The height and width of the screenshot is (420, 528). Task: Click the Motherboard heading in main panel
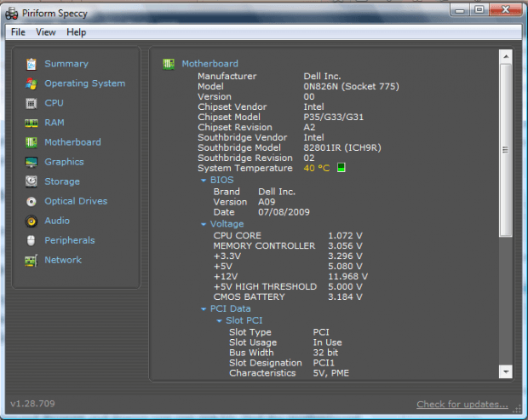click(209, 64)
